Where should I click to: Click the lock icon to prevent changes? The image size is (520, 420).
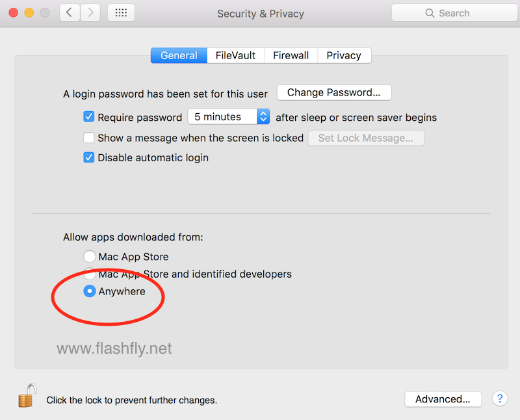tap(27, 395)
